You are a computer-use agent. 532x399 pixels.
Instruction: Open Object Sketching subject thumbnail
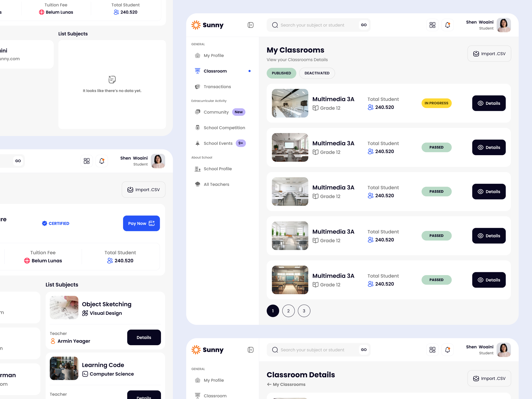pos(64,308)
